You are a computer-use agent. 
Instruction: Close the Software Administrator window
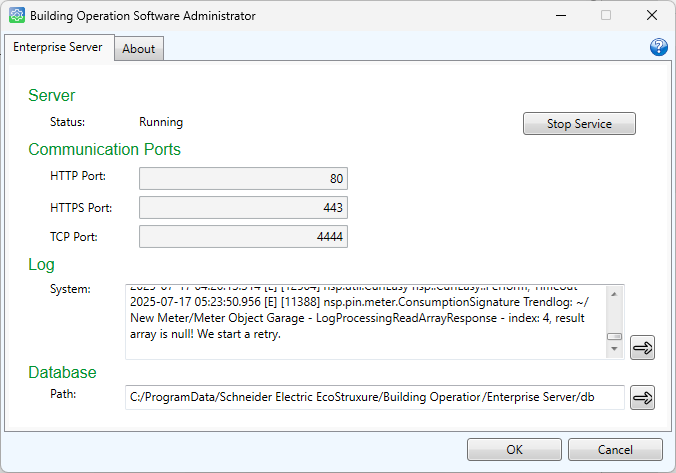point(652,16)
